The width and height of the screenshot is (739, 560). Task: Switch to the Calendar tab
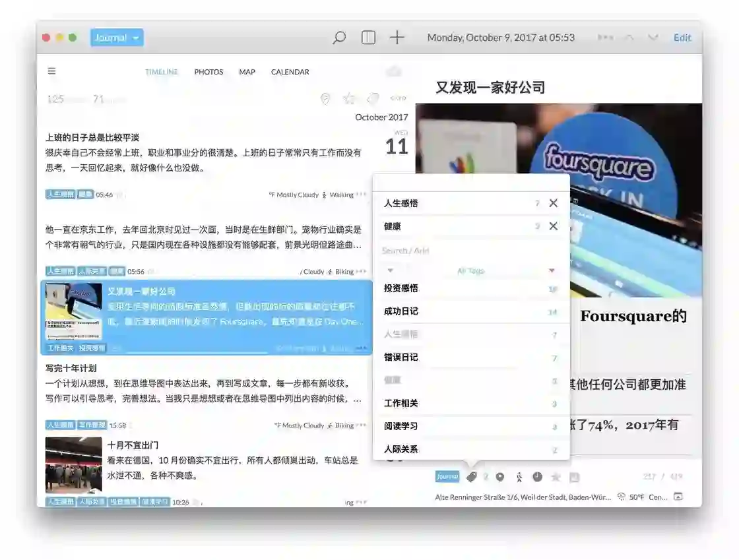pos(290,72)
